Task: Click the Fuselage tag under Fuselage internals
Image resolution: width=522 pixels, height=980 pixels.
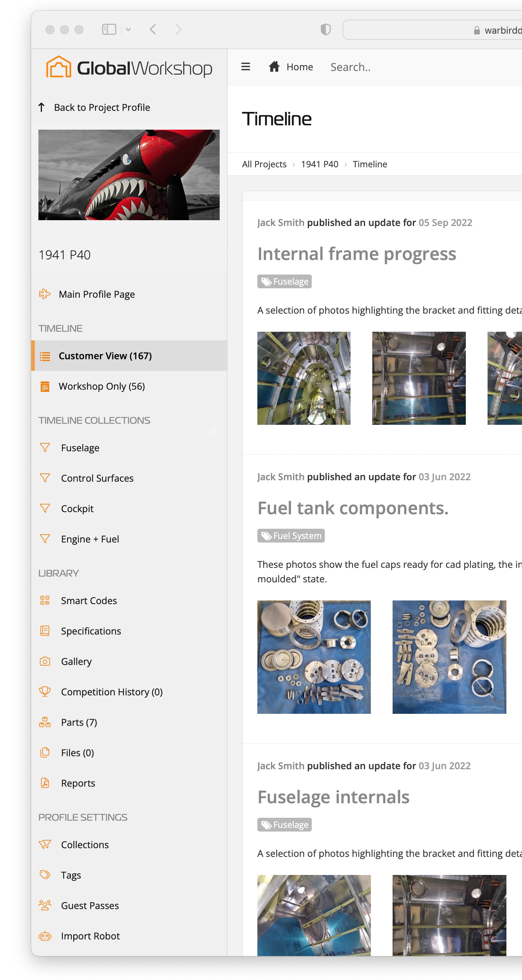Action: (285, 825)
